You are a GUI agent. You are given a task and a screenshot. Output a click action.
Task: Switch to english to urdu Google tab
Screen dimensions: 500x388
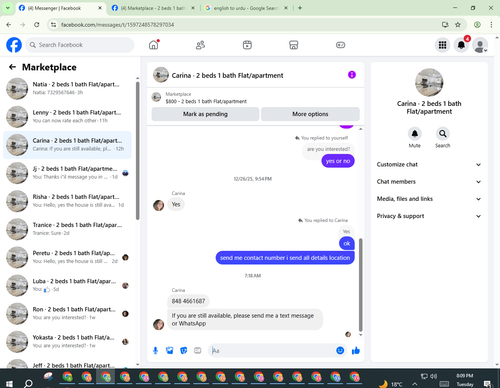(245, 8)
